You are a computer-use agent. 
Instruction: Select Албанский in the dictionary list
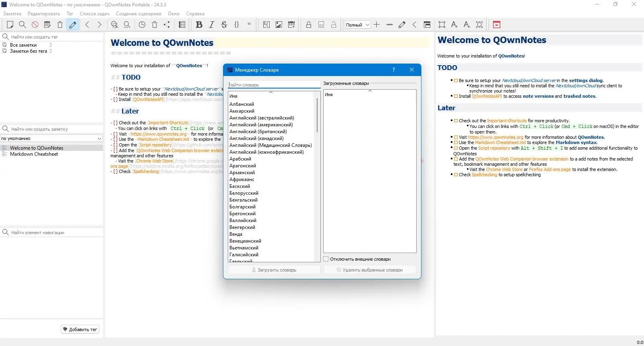coord(242,104)
